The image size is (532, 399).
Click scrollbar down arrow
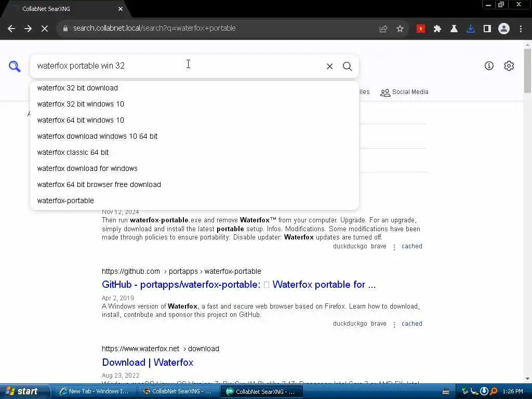coord(527,379)
